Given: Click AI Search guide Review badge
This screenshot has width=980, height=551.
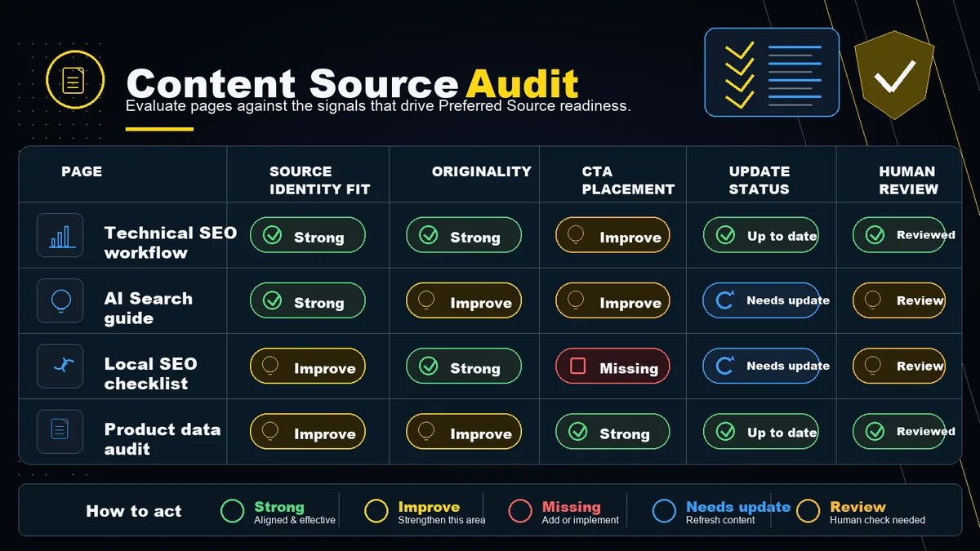Looking at the screenshot, I should pos(899,300).
